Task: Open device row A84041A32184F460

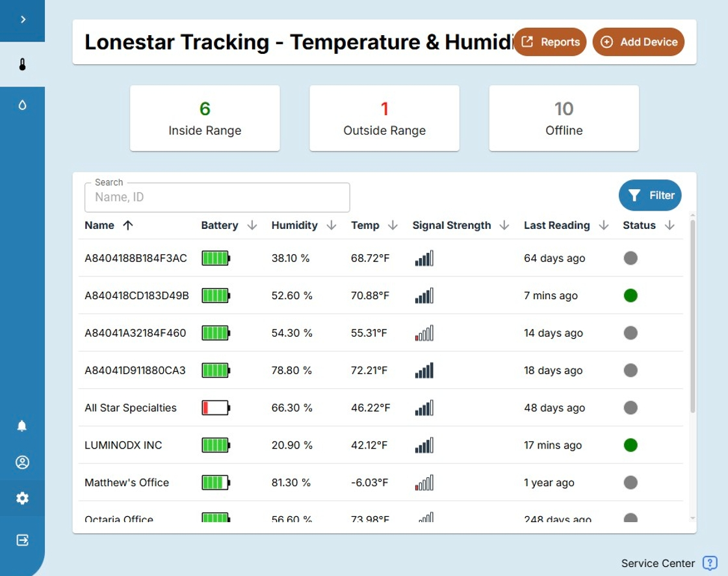Action: pyautogui.click(x=381, y=333)
